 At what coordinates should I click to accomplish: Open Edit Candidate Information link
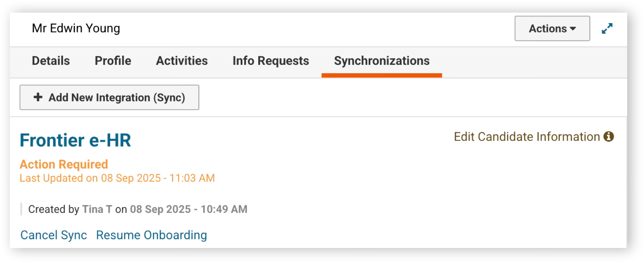[x=527, y=137]
